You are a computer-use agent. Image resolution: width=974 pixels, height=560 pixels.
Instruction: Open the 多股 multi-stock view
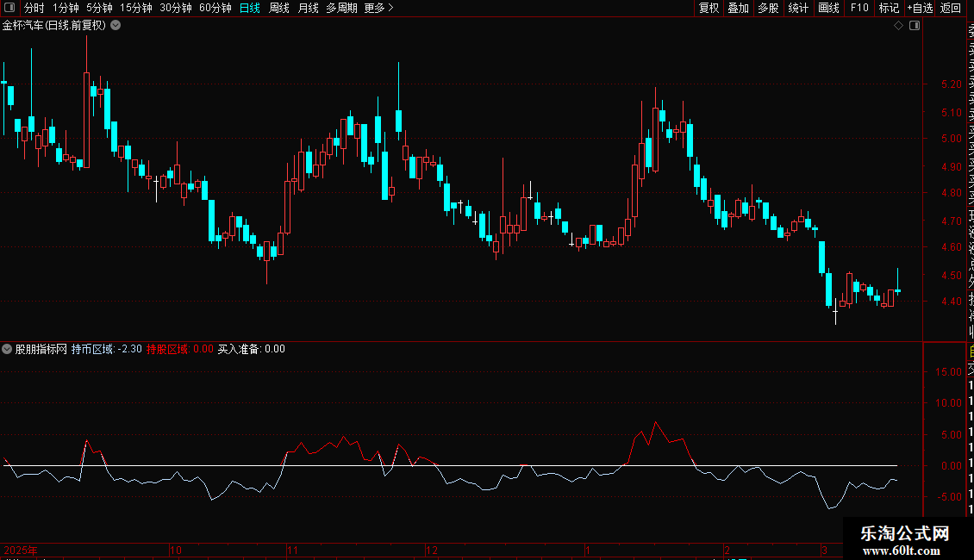tap(768, 8)
